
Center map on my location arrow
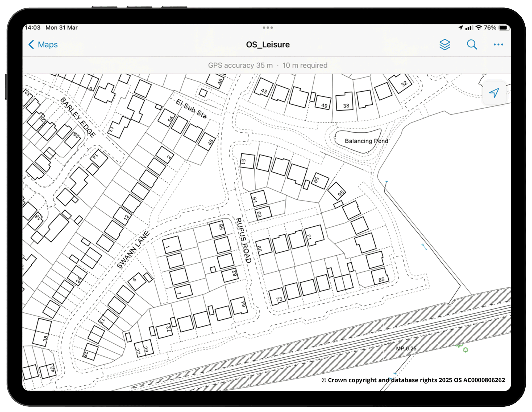(x=494, y=93)
